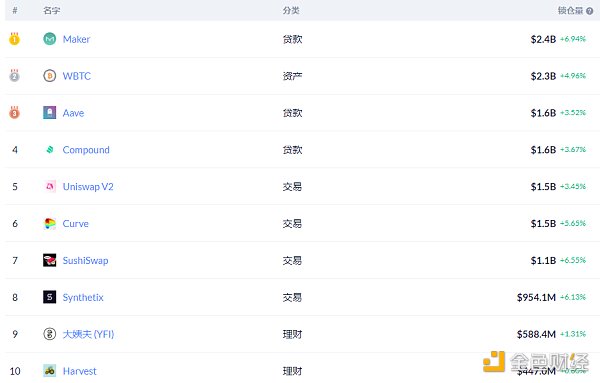
Task: Sort by the 锁仓量 column header
Action: point(570,10)
